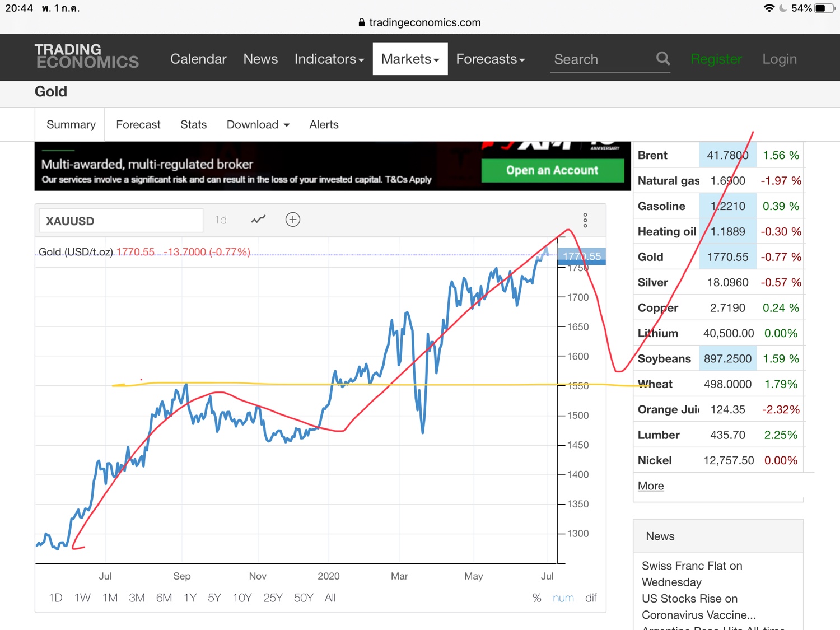Open the chart type line icon
The width and height of the screenshot is (840, 630).
click(258, 220)
